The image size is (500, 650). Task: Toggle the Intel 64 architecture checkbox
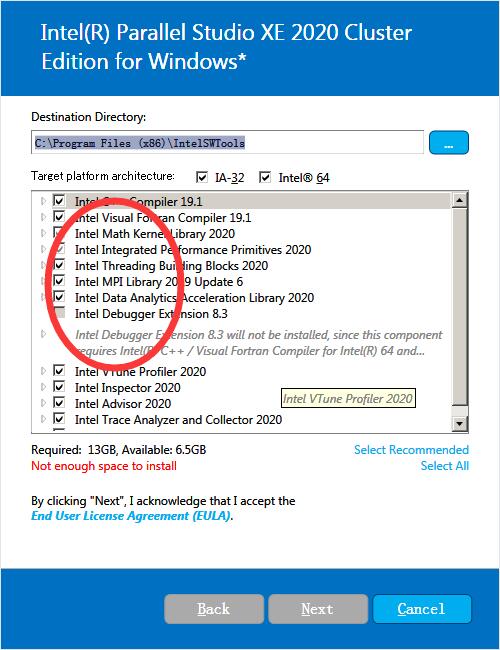(x=265, y=177)
